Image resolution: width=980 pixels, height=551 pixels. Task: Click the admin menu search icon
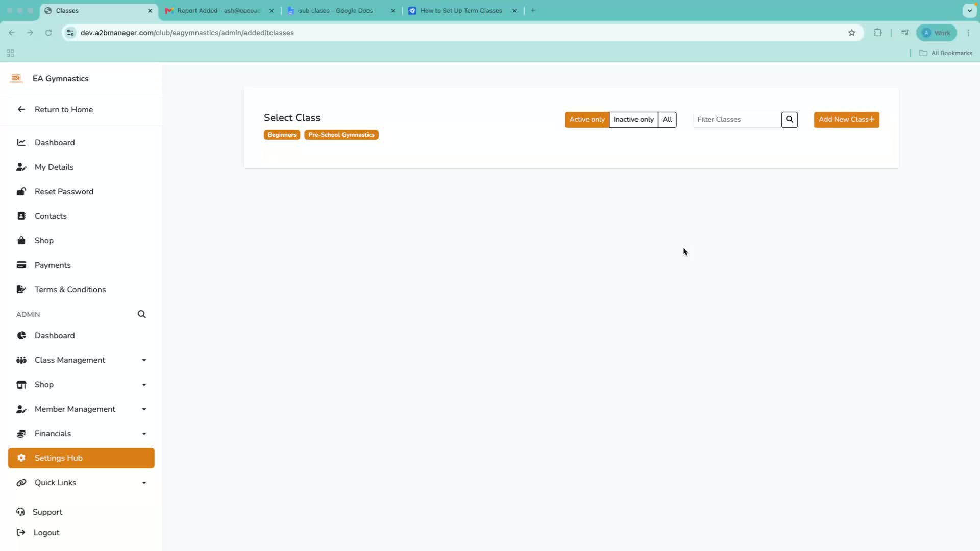point(142,314)
